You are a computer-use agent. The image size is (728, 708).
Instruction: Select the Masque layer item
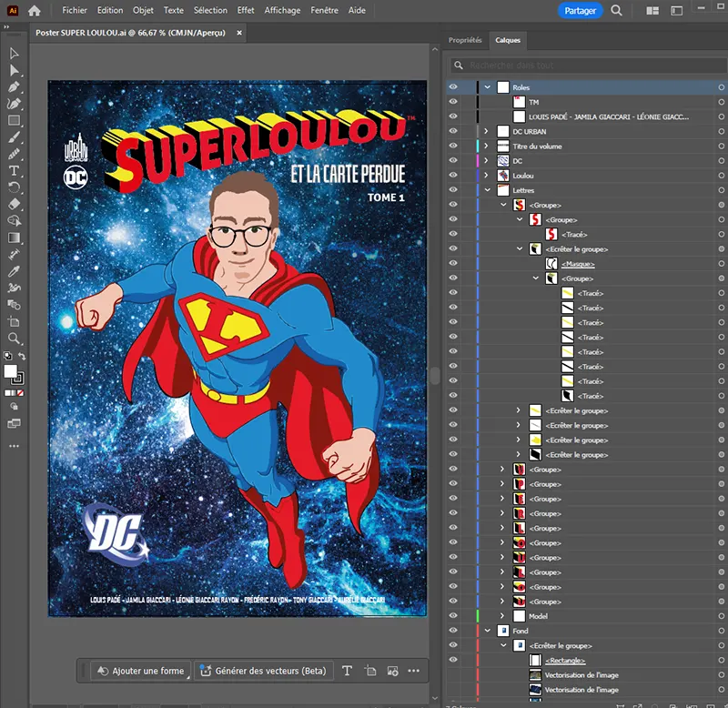coord(578,264)
